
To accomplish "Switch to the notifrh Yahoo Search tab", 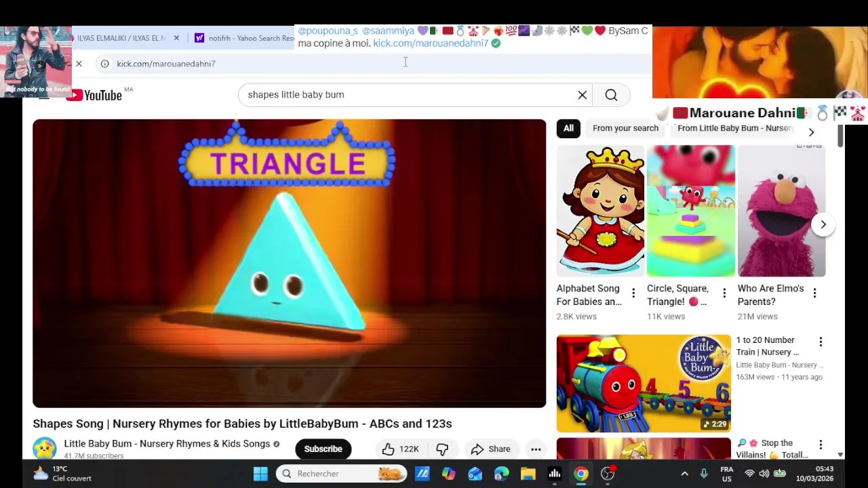I will (244, 38).
